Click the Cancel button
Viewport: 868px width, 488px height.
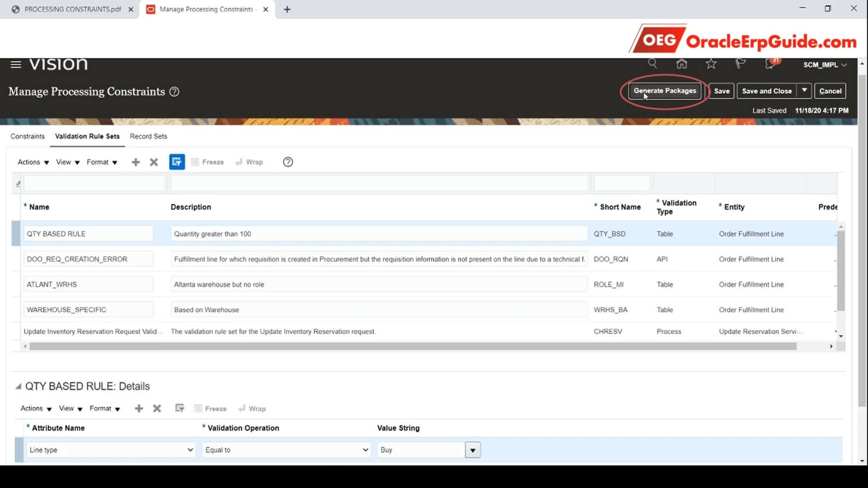pos(830,91)
